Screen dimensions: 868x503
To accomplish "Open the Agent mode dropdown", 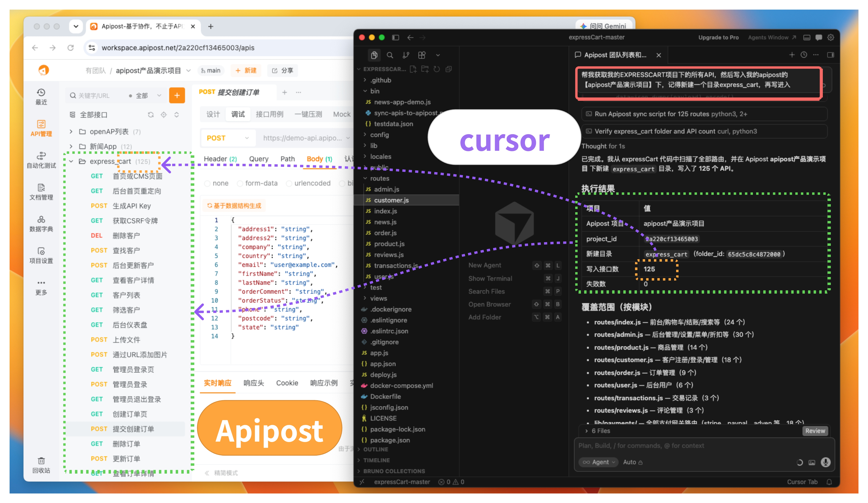I will pyautogui.click(x=599, y=462).
